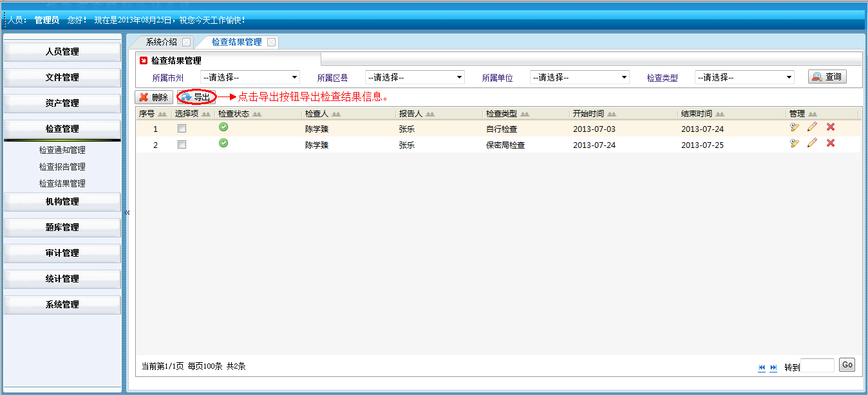The width and height of the screenshot is (868, 395).
Task: Sort by 检查类型 column sort icon
Action: 524,114
